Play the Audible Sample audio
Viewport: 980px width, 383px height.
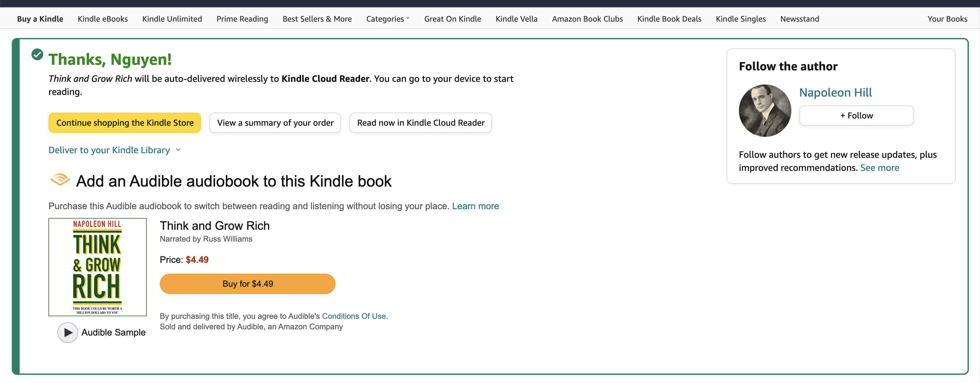click(x=68, y=332)
